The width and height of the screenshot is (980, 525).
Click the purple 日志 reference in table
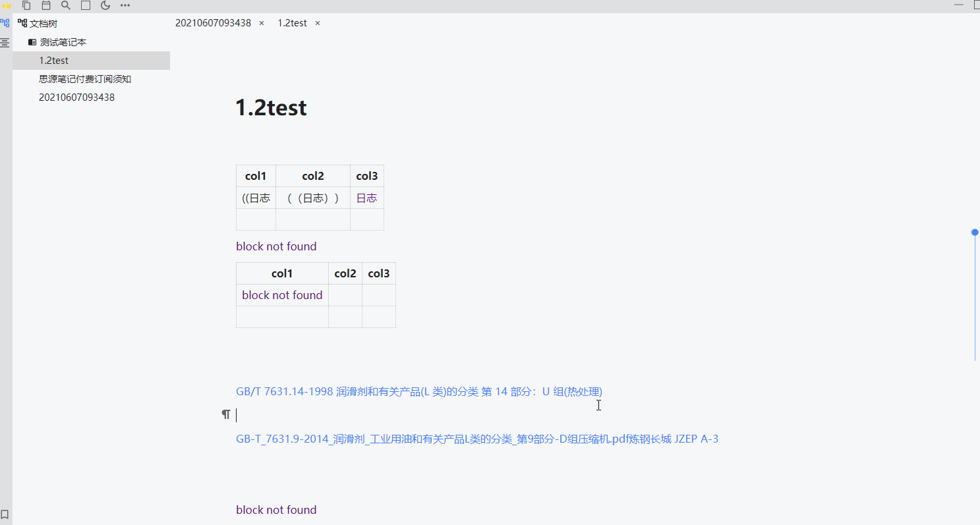366,198
